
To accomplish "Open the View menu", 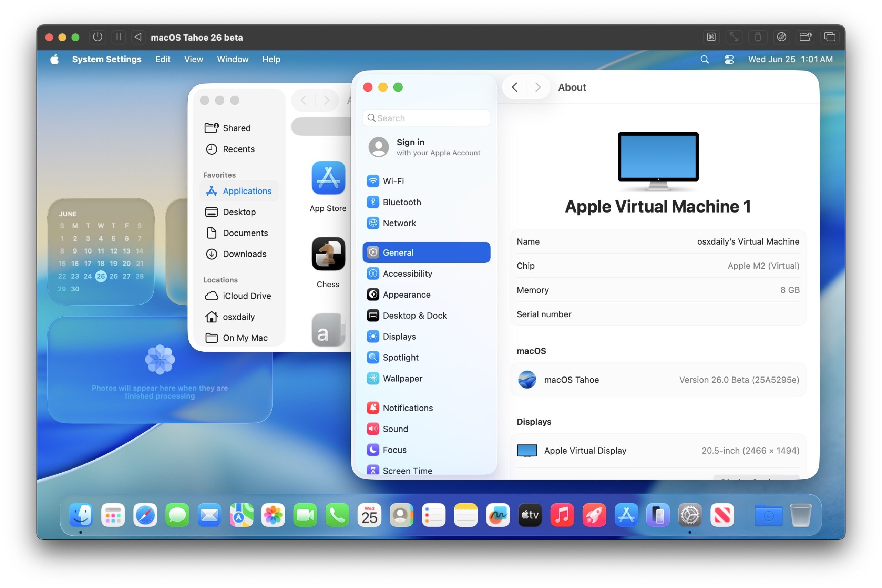I will 193,59.
